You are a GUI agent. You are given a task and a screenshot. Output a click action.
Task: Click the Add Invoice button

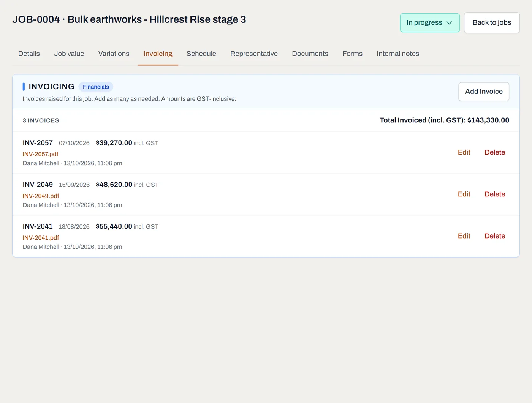click(x=484, y=92)
